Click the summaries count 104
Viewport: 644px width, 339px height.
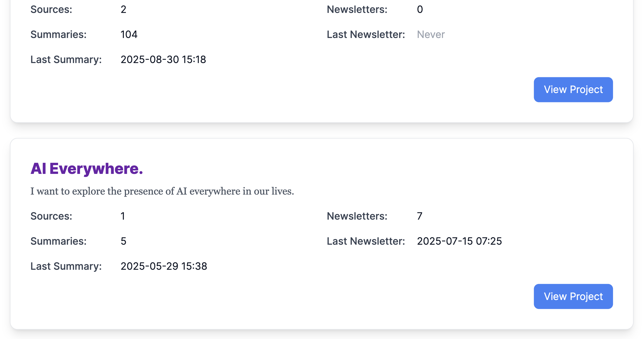coord(129,34)
